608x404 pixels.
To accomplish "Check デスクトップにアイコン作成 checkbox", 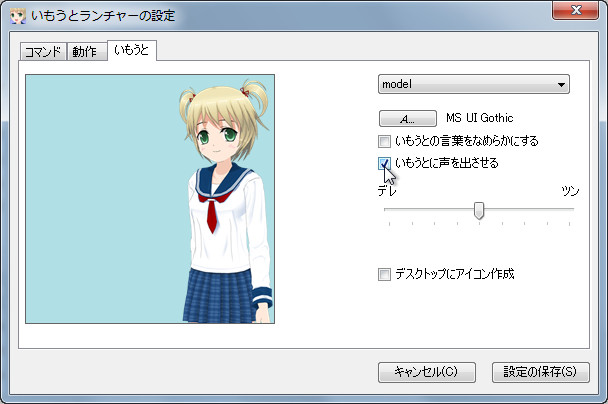I will click(384, 275).
